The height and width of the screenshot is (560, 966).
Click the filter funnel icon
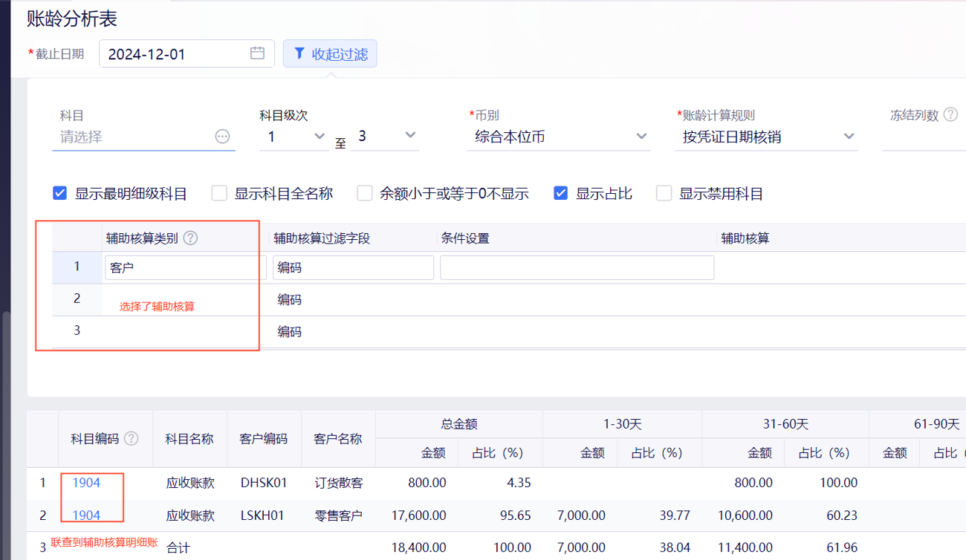[x=299, y=53]
